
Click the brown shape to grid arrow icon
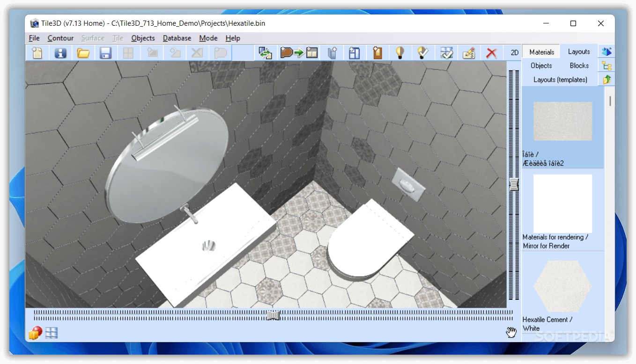[x=299, y=53]
